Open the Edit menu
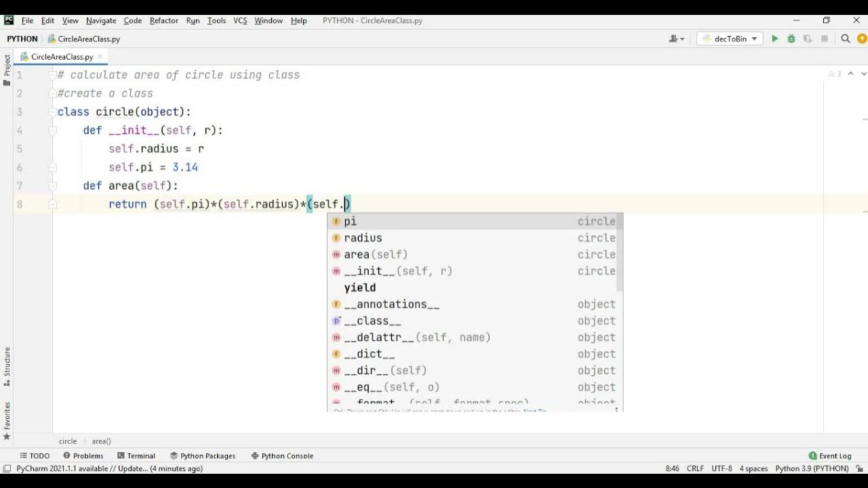The height and width of the screenshot is (488, 868). pos(47,20)
